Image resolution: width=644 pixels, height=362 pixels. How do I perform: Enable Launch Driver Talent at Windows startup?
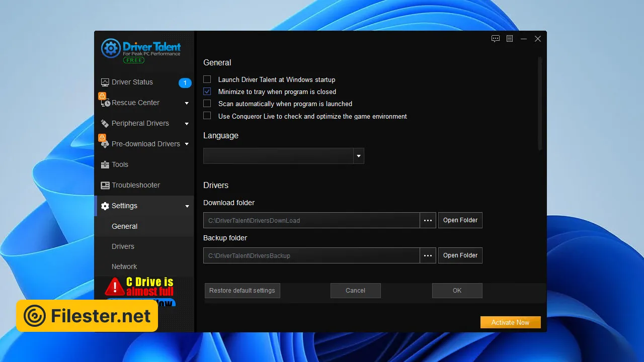pos(207,79)
